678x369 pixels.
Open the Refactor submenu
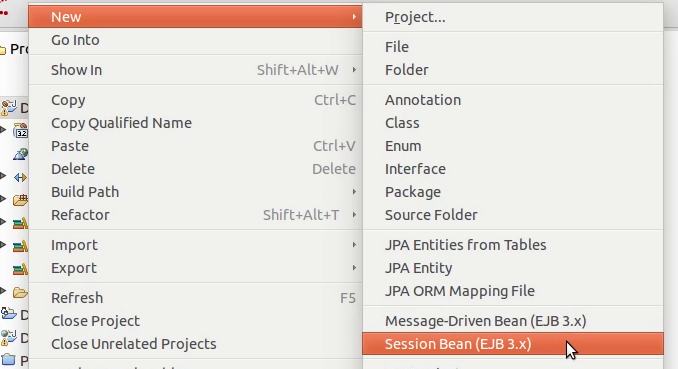click(195, 215)
